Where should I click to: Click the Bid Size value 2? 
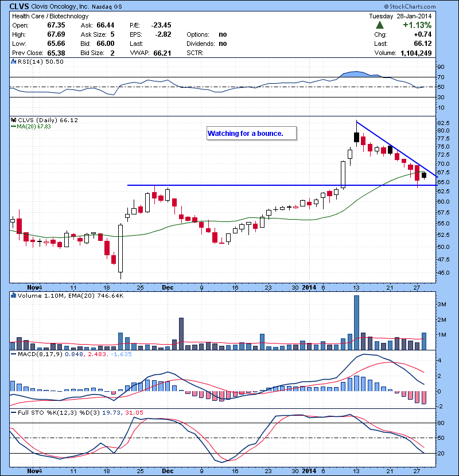[112, 53]
